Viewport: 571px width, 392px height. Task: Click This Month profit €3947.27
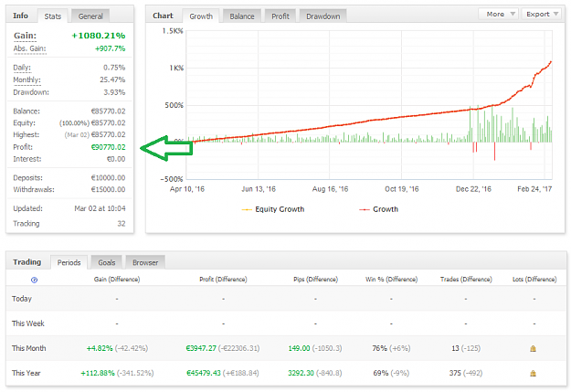201,348
